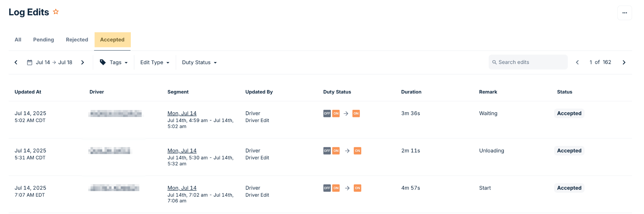Click the OFF duty status badge in first row
This screenshot has width=644, height=214.
[327, 114]
